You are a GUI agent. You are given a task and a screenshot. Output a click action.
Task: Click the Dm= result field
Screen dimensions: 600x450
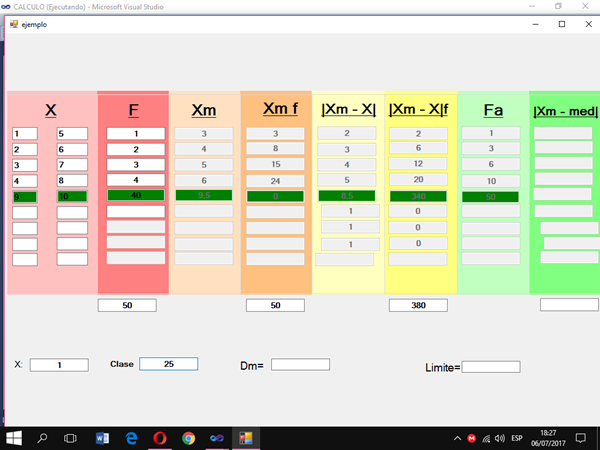[x=300, y=364]
